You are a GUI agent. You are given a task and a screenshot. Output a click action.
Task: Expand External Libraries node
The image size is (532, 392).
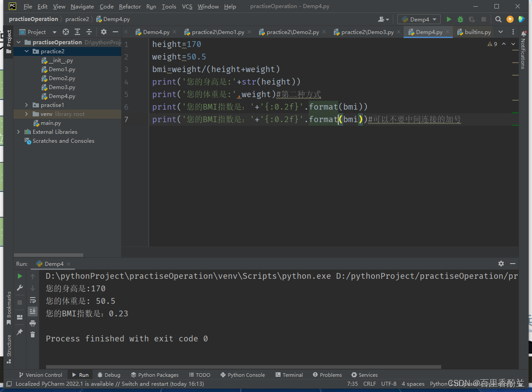[19, 132]
